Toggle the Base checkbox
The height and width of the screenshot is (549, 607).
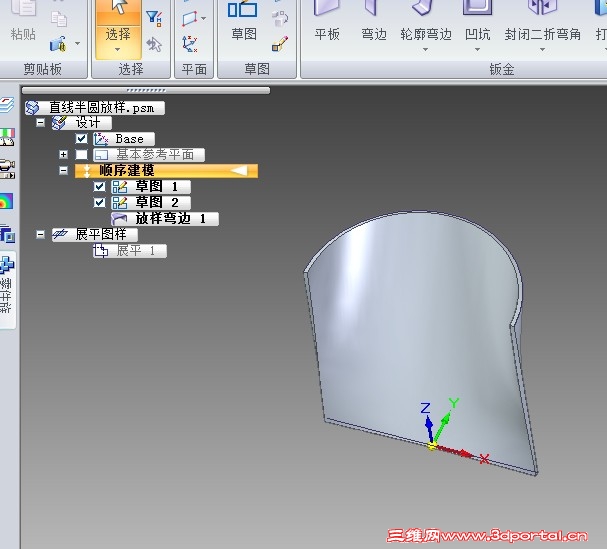point(82,139)
